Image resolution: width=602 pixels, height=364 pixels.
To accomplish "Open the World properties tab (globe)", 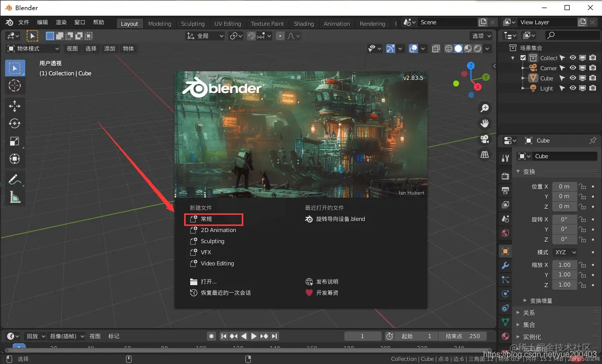I will [505, 233].
